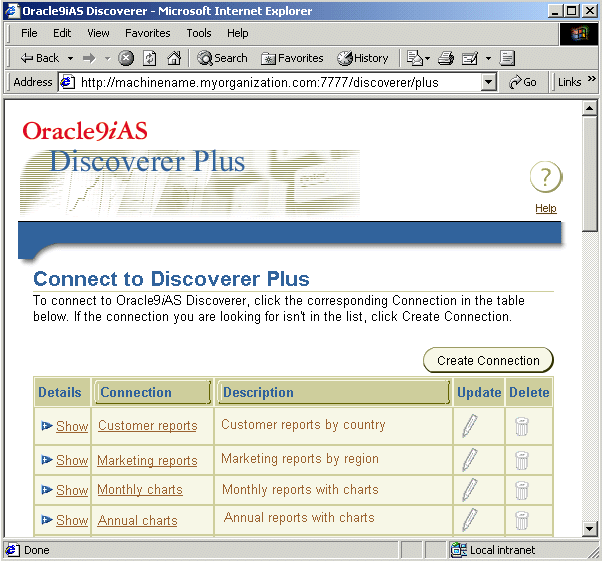
Task: Click the Done status page icon
Action: click(12, 550)
